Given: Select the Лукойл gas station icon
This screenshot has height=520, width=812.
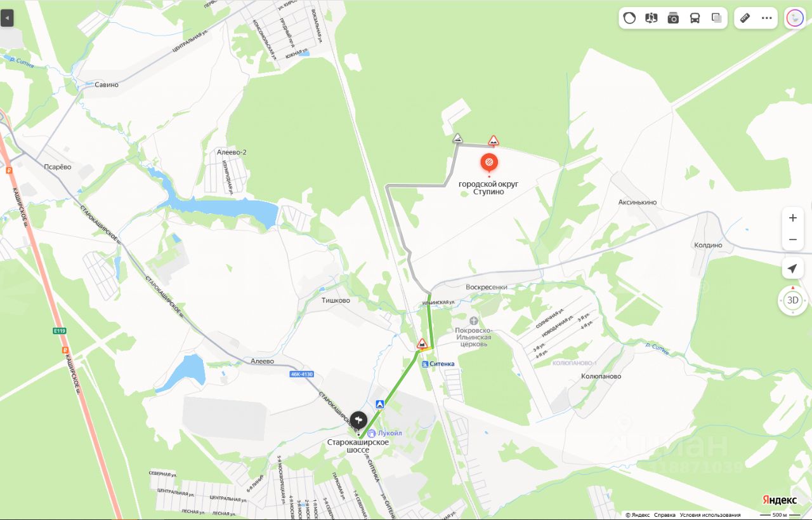Looking at the screenshot, I should [372, 433].
